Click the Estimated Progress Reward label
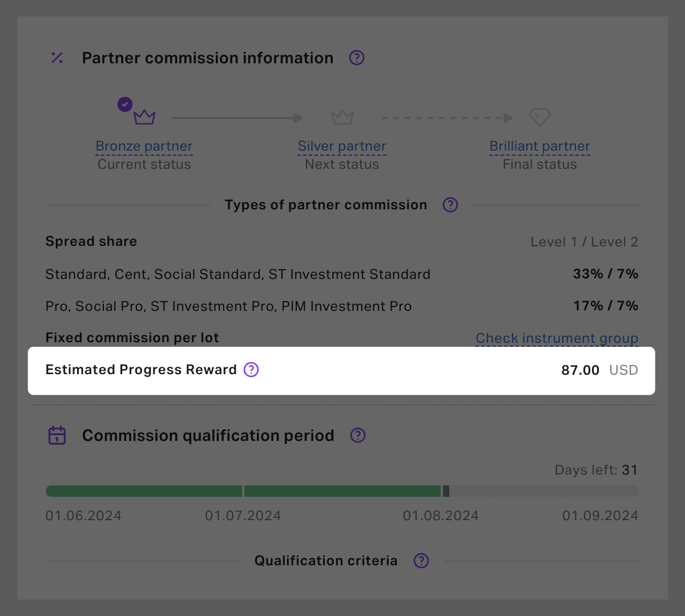This screenshot has height=616, width=685. tap(141, 370)
